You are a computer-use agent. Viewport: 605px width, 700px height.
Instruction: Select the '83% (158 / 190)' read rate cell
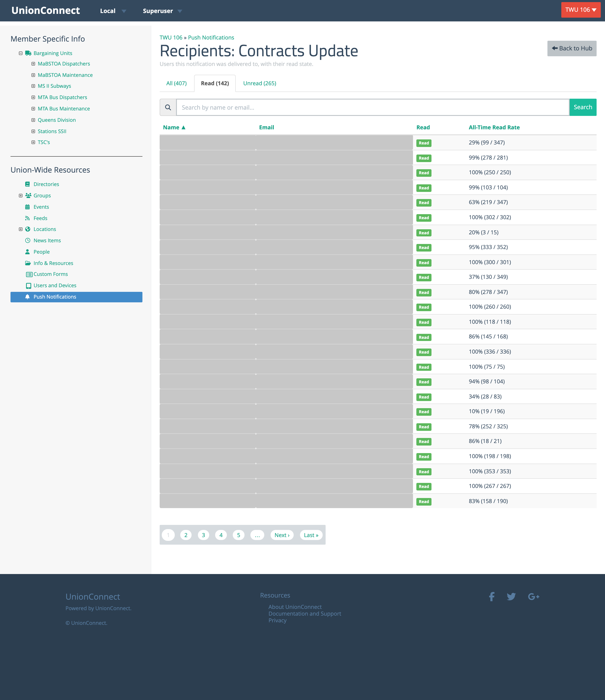click(x=488, y=501)
